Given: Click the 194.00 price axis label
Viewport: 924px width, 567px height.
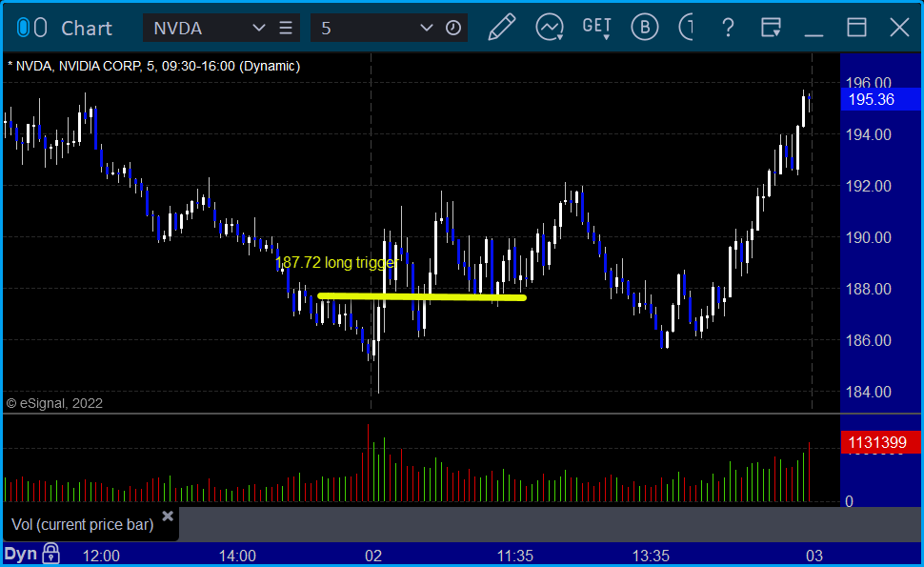Looking at the screenshot, I should pos(869,135).
